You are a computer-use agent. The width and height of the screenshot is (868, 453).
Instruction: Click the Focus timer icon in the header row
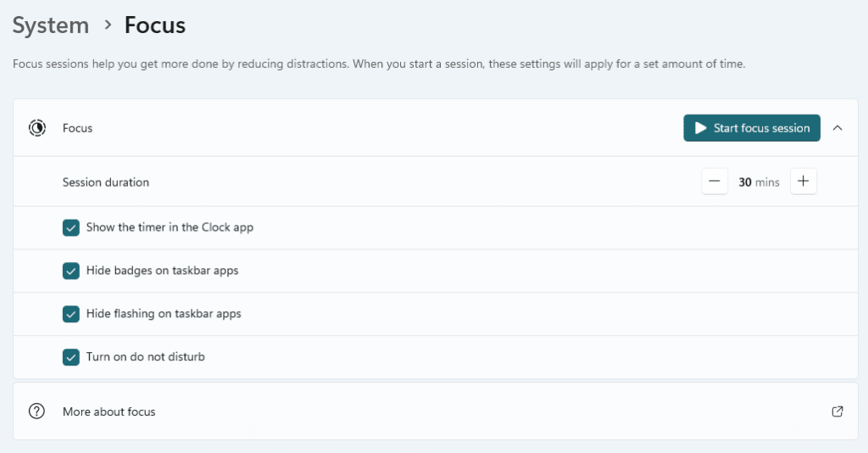(x=37, y=128)
